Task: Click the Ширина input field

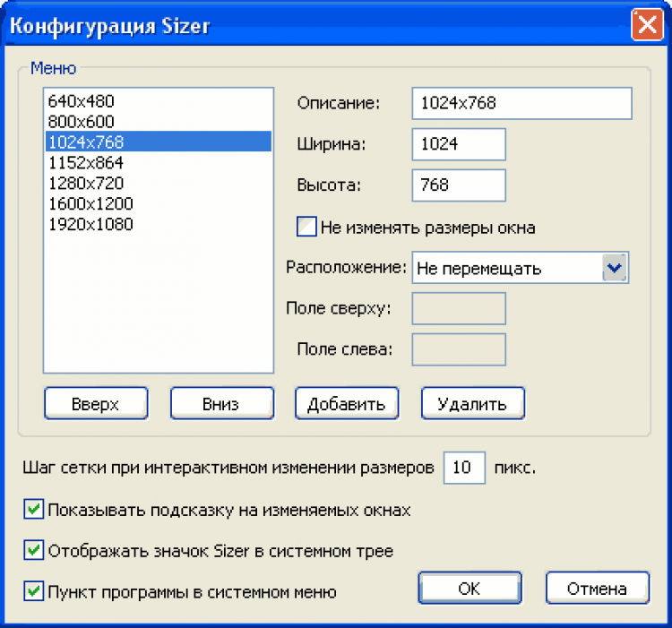Action: click(x=459, y=144)
